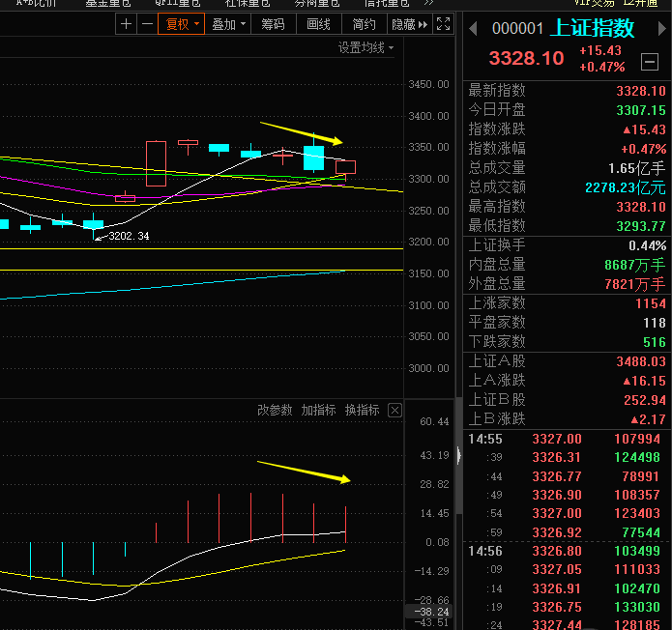Switch to 简约 simple view
Viewport: 672px width, 630px height.
click(x=364, y=24)
